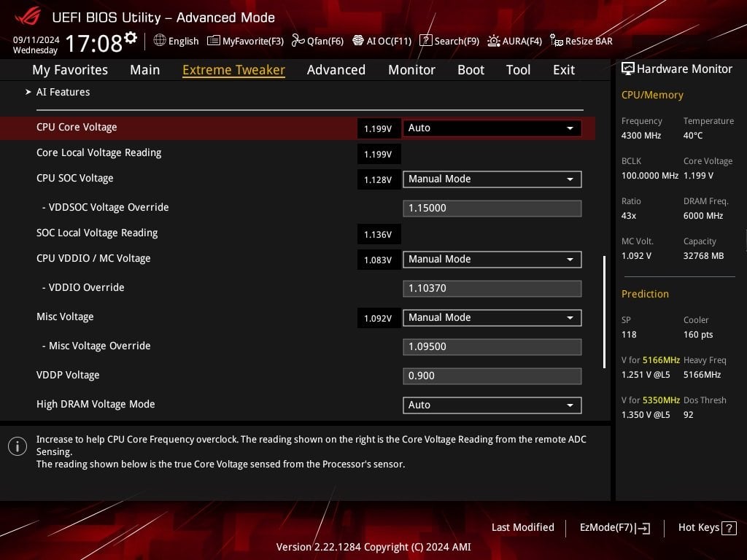The height and width of the screenshot is (560, 747).
Task: Click the 4300 MHz frequency value
Action: pyautogui.click(x=641, y=136)
